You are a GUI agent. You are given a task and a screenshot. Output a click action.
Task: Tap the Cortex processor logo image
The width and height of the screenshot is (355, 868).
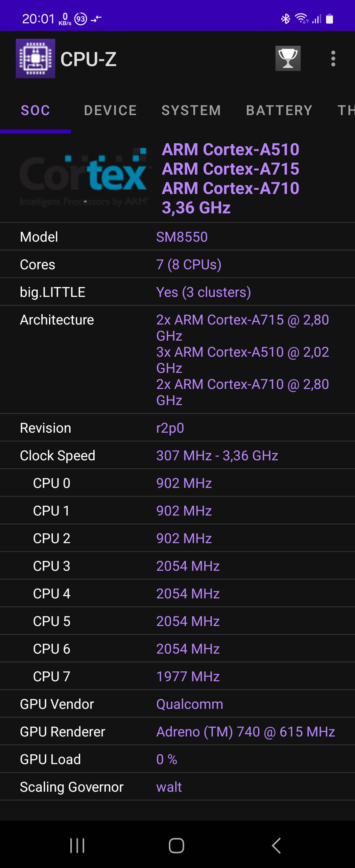[83, 178]
